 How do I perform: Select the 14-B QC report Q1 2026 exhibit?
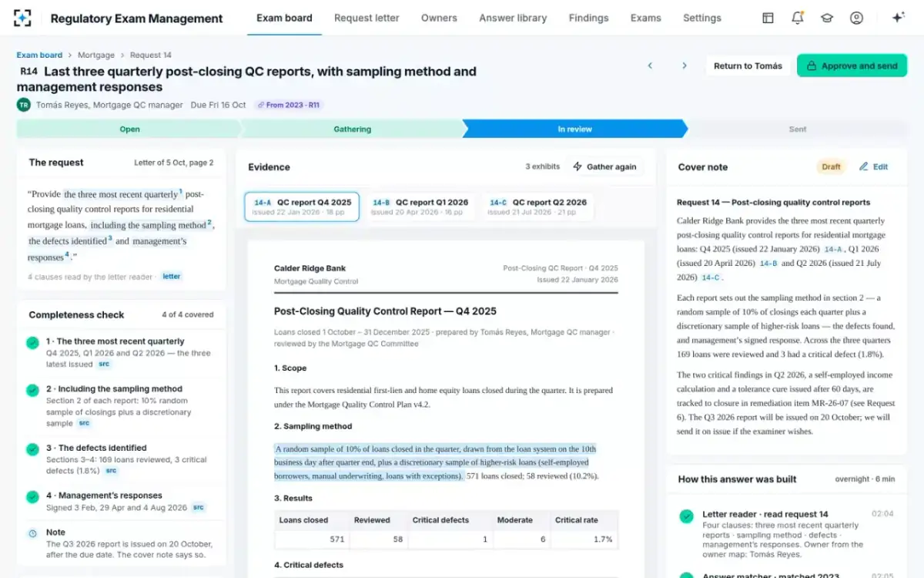(420, 207)
